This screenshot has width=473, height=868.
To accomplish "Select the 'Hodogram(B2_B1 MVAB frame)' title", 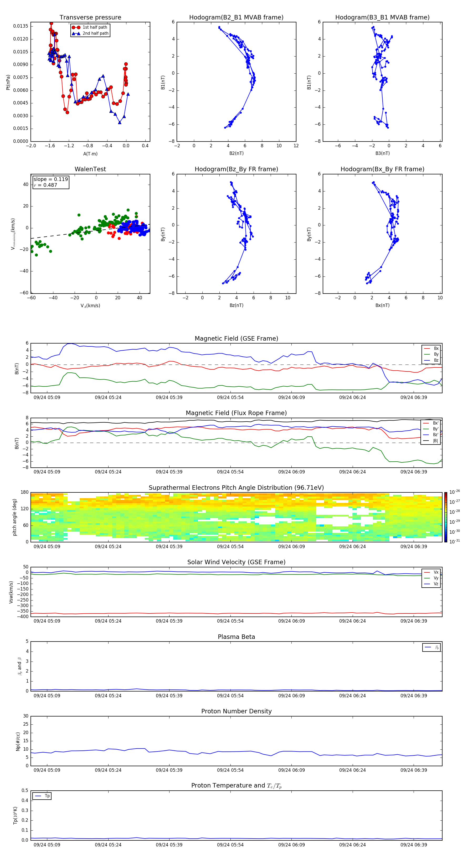I will (236, 18).
